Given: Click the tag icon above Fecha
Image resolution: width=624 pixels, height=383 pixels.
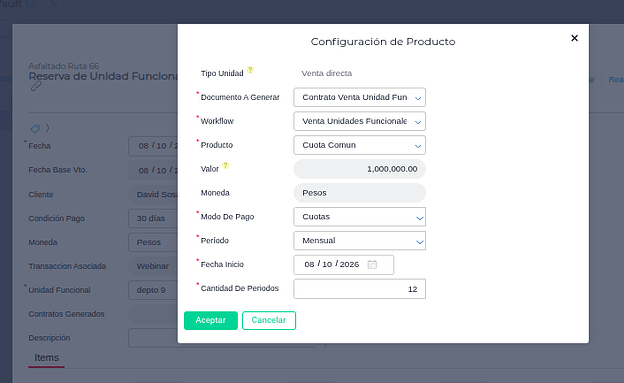Looking at the screenshot, I should 35,129.
